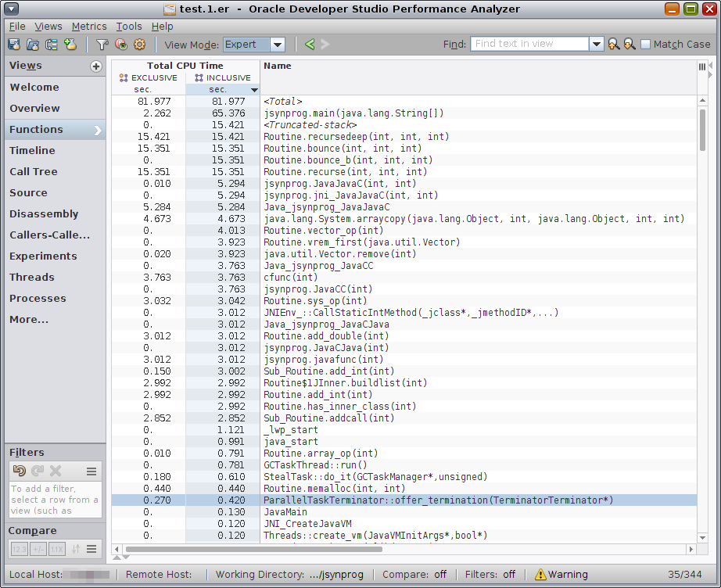Open the Tools menu
The image size is (721, 588).
pyautogui.click(x=129, y=27)
